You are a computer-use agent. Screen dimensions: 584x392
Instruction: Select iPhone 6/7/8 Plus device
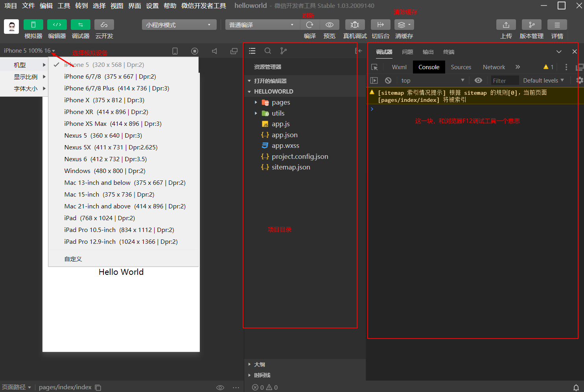(123, 88)
